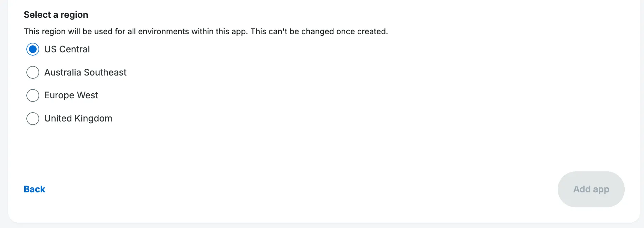Viewport: 644px width, 228px height.
Task: Click the "US Central" option label
Action: (x=67, y=49)
